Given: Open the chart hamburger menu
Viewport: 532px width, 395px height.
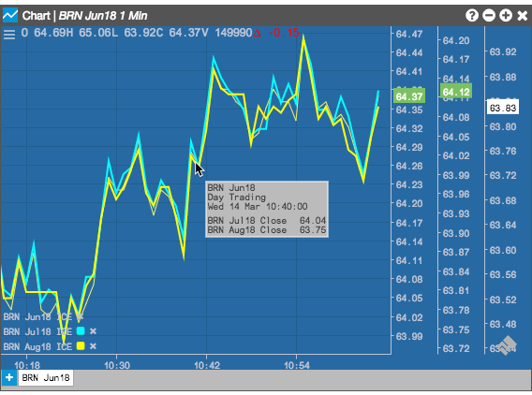Looking at the screenshot, I should [9, 35].
